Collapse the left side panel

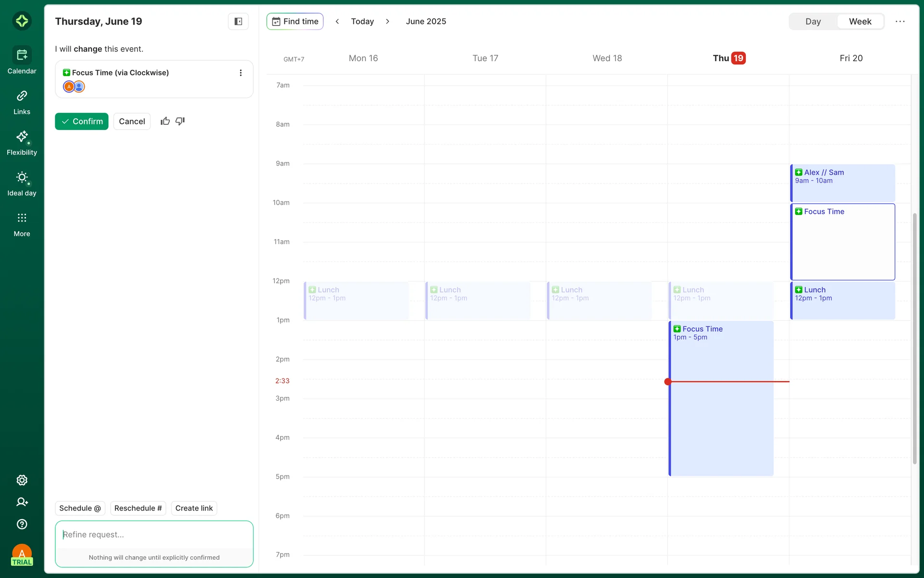[238, 21]
